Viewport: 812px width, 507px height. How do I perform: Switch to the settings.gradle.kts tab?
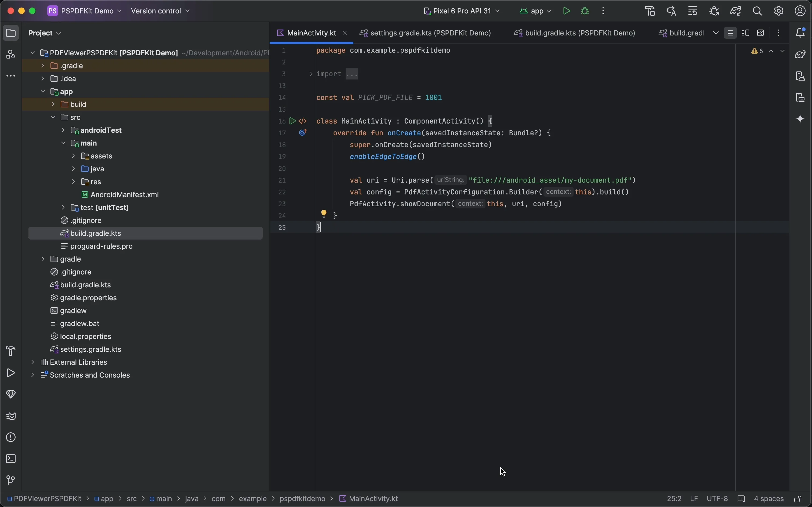point(426,33)
